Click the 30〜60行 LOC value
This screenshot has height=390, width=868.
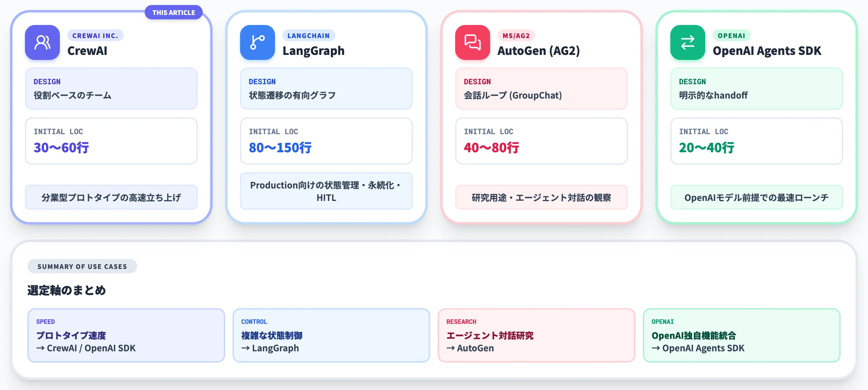coord(61,148)
